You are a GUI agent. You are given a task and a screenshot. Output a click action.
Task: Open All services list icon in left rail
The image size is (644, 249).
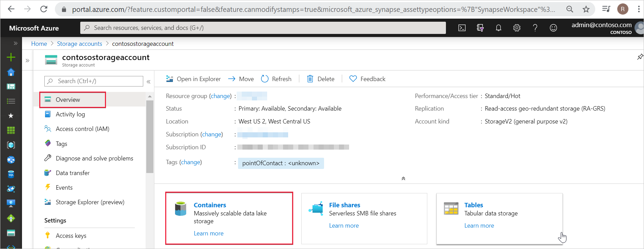11,101
